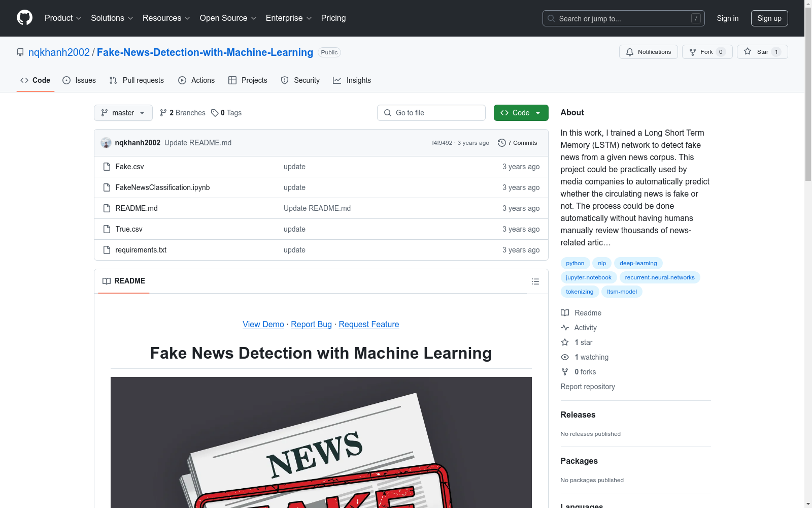Open commit hash f4f9492
Image resolution: width=812 pixels, height=508 pixels.
click(442, 143)
